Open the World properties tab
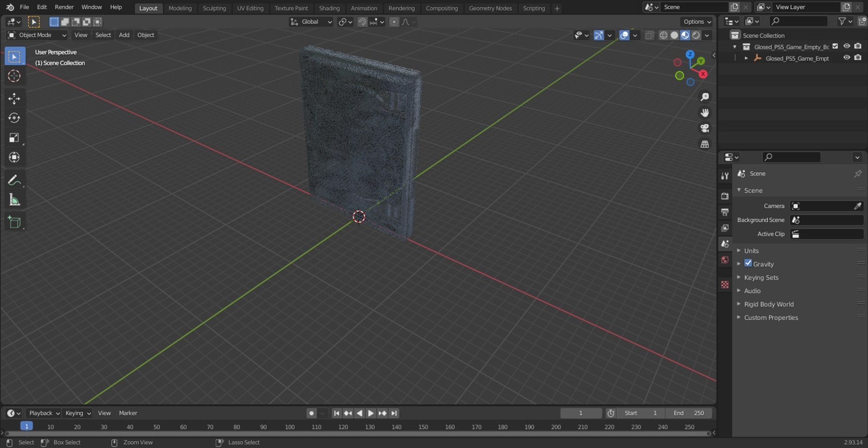Viewport: 868px width, 448px height. click(725, 260)
